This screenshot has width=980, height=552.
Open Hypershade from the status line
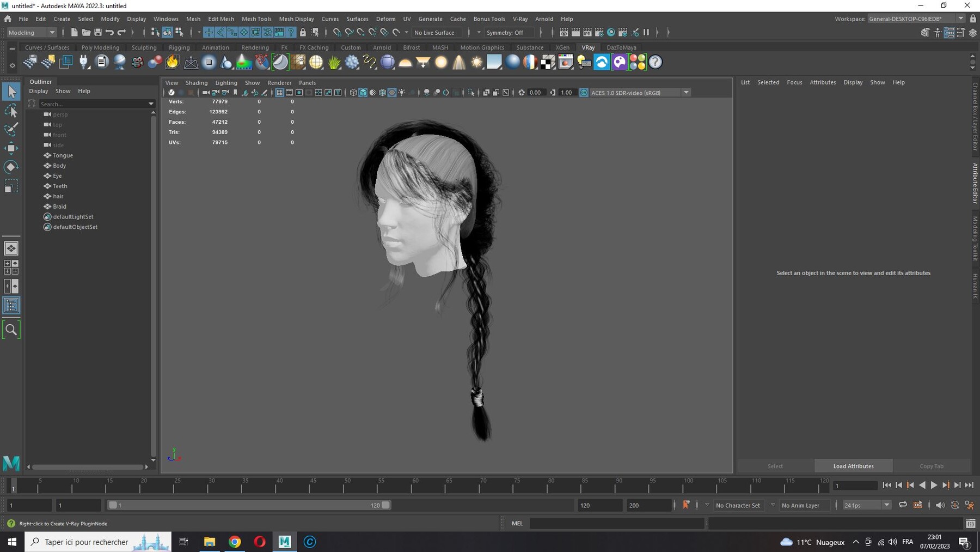click(x=611, y=33)
